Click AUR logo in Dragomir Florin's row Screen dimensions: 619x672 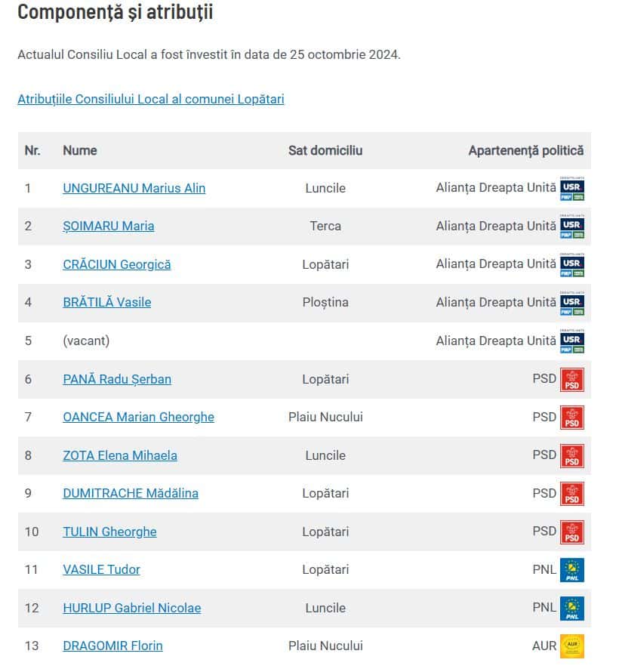(572, 646)
